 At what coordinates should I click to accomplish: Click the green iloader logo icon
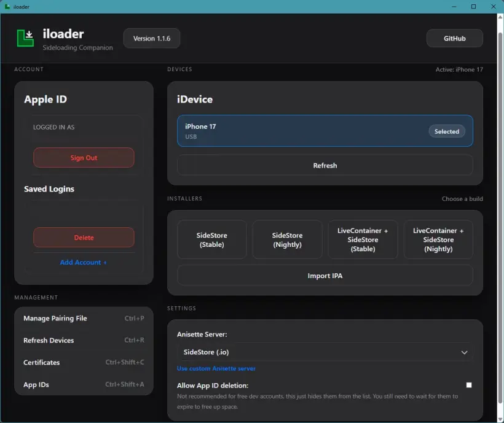tap(25, 38)
